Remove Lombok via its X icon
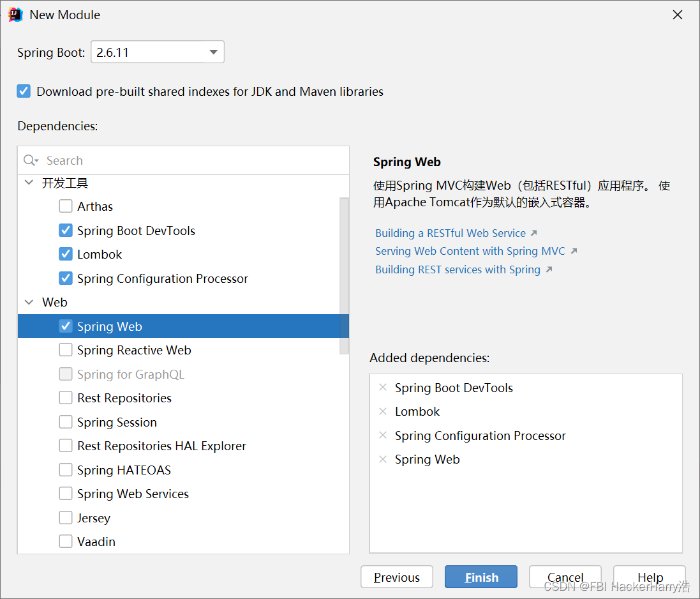 383,411
